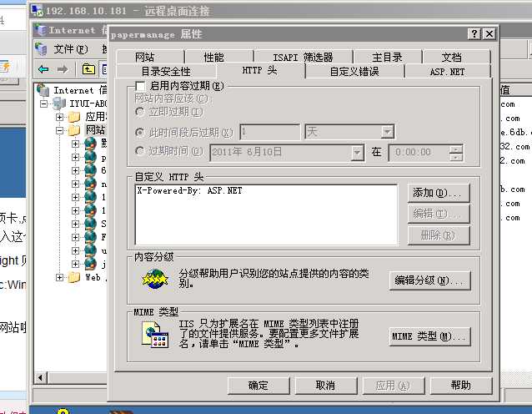This screenshot has width=532, height=414.
Task: Click the MIME type document icon
Action: 155,335
